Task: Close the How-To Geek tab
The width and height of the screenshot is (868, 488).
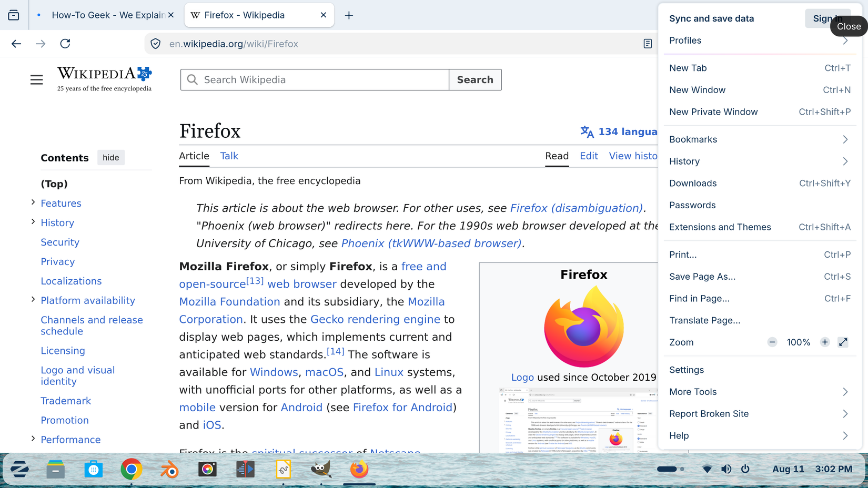Action: pyautogui.click(x=171, y=15)
